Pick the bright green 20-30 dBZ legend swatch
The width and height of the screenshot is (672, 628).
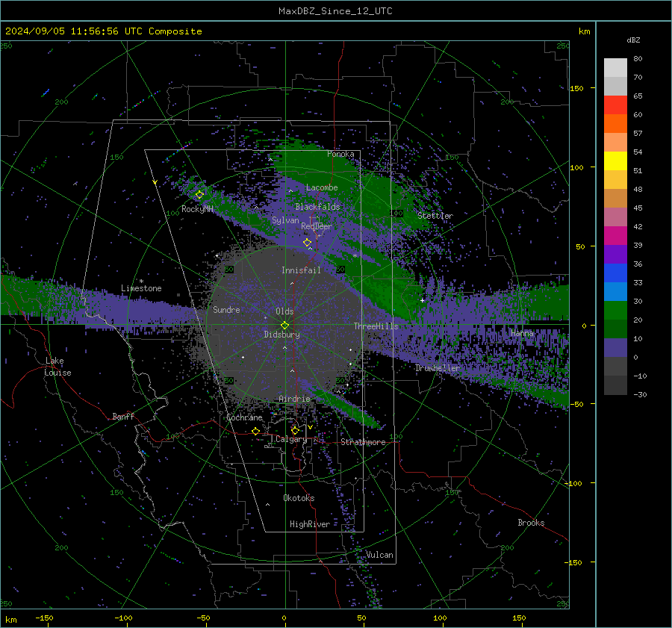(615, 311)
